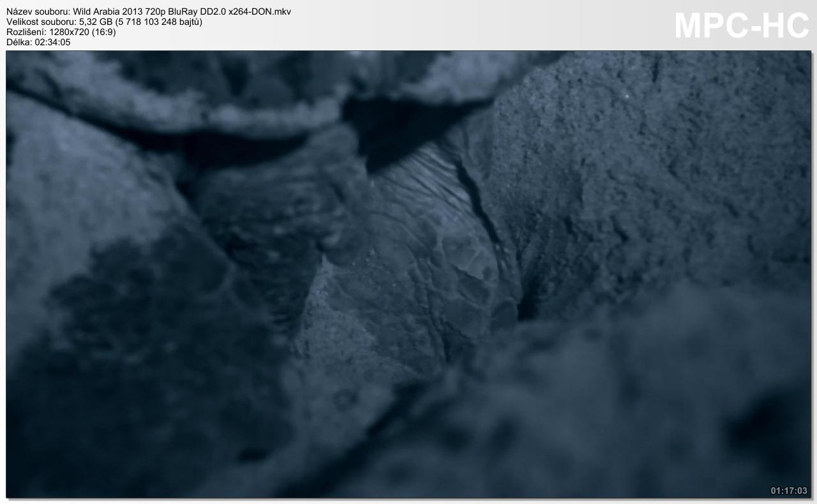Click the 01:17:03 timestamp on the thumbnail
The image size is (817, 504).
click(x=789, y=491)
